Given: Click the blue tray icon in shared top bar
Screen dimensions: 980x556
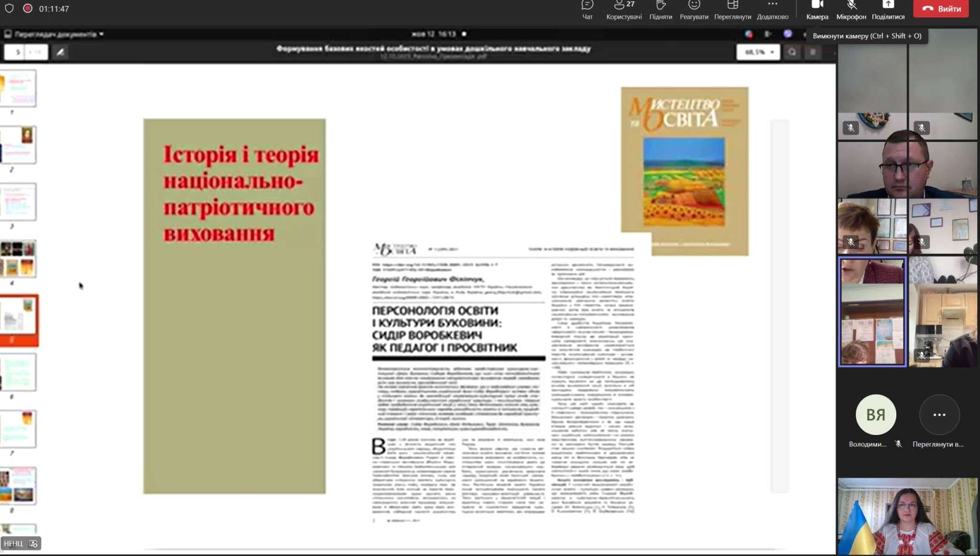Looking at the screenshot, I should (x=748, y=34).
